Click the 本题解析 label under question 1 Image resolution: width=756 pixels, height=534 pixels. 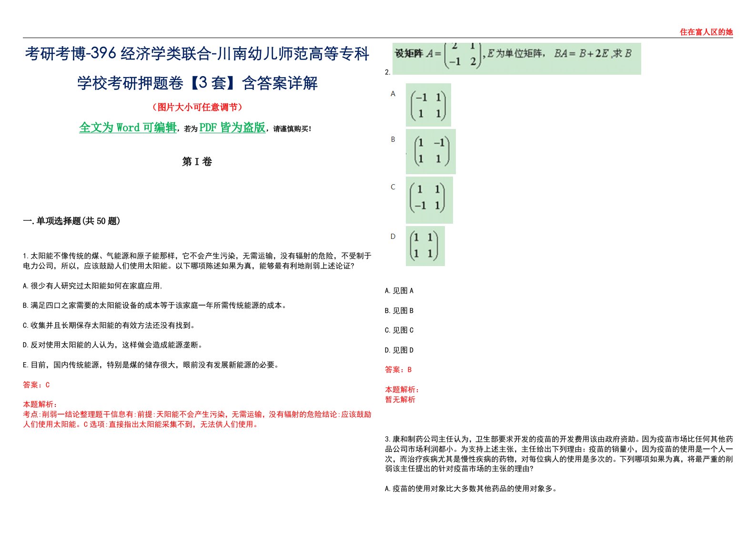(x=40, y=405)
